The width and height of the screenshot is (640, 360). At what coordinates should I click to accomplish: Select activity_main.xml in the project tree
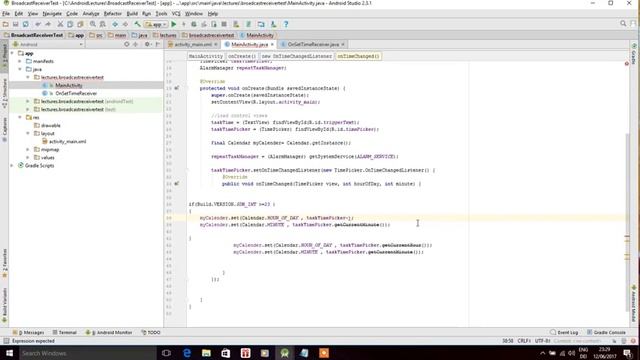67,142
